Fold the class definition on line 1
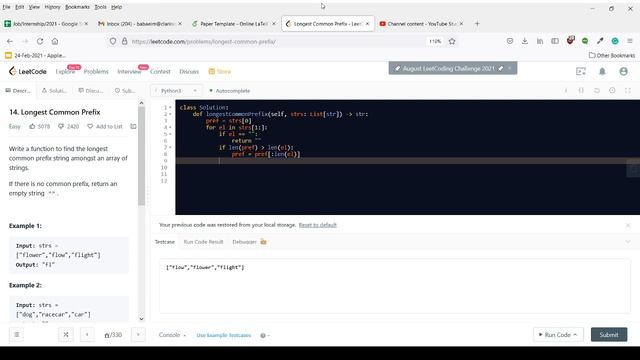This screenshot has height=360, width=640. tap(170, 107)
